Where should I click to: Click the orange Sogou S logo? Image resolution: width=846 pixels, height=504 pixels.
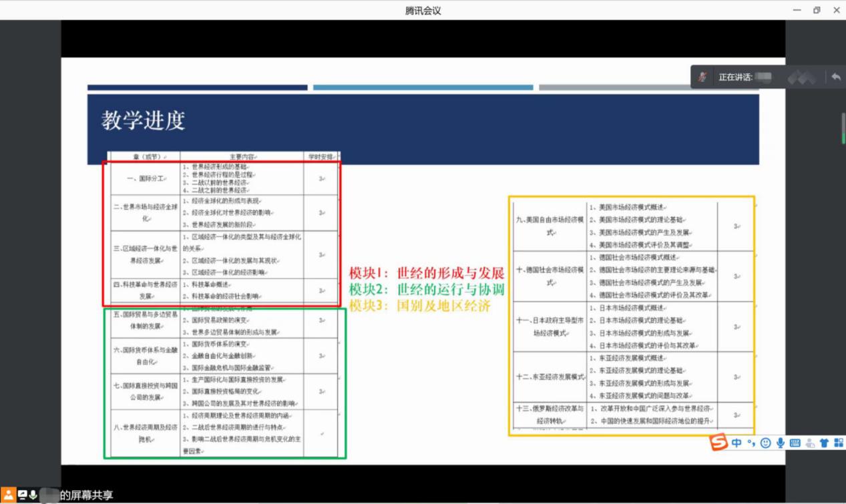pyautogui.click(x=718, y=443)
